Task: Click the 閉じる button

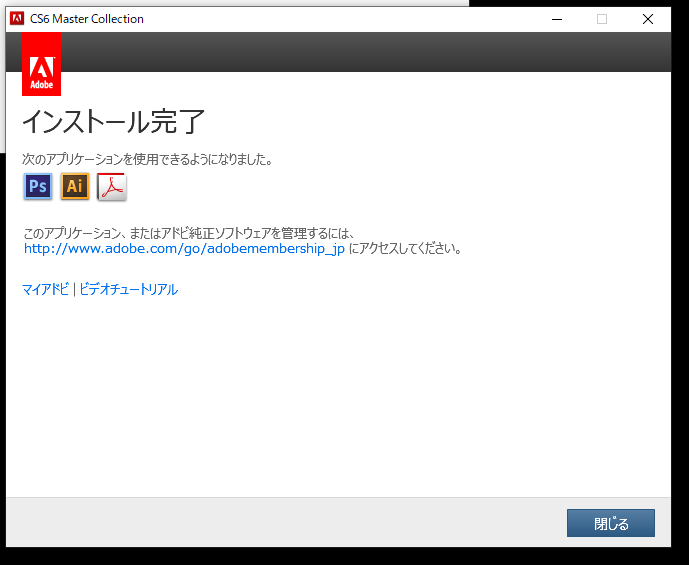Action: point(611,523)
